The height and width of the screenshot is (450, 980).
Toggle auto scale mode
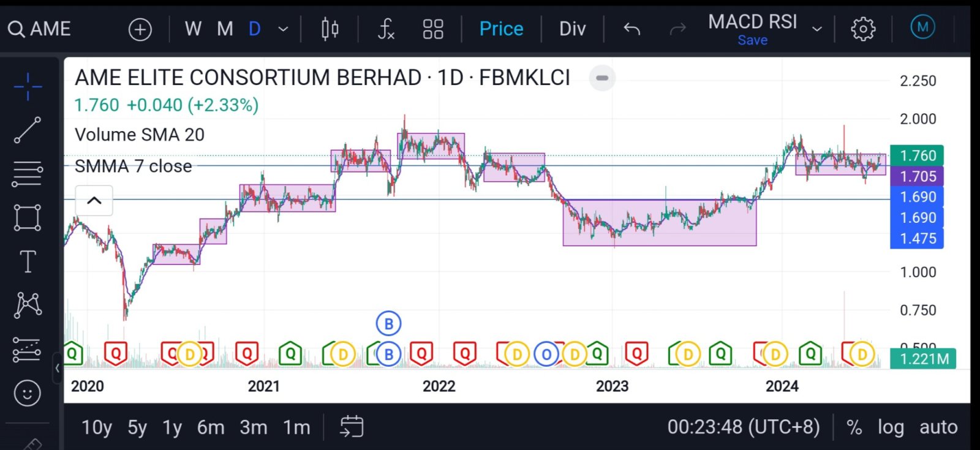(938, 427)
